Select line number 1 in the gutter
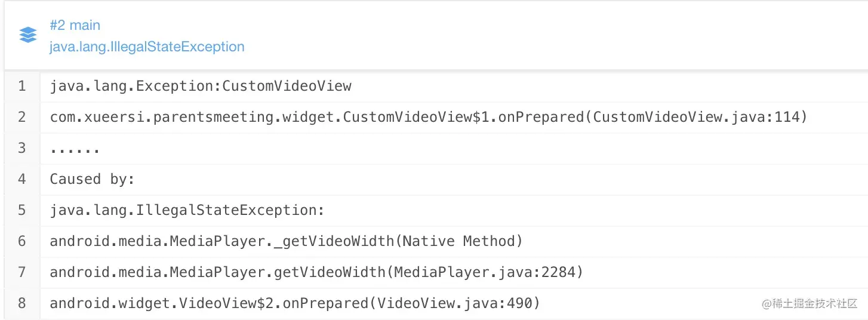Image resolution: width=868 pixels, height=320 pixels. click(x=22, y=86)
